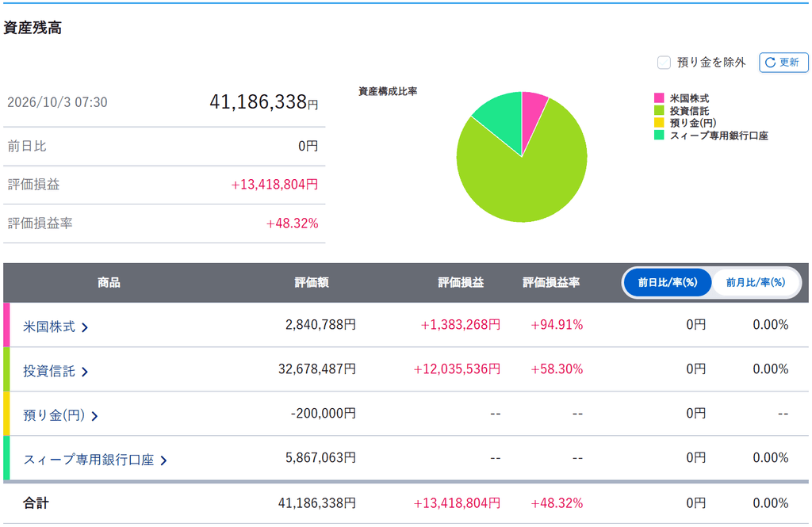Click the 評価損益率 column header
The image size is (812, 527).
pyautogui.click(x=551, y=283)
